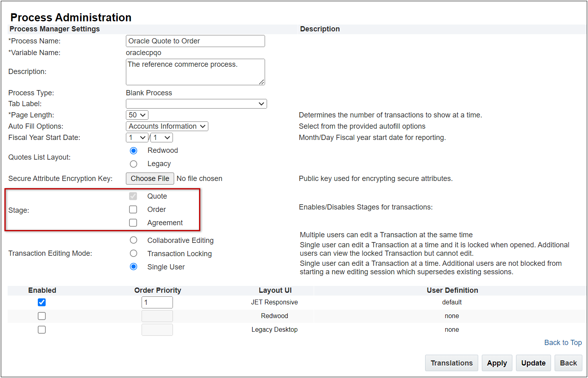
Task: Click the Process Name input field
Action: [195, 41]
